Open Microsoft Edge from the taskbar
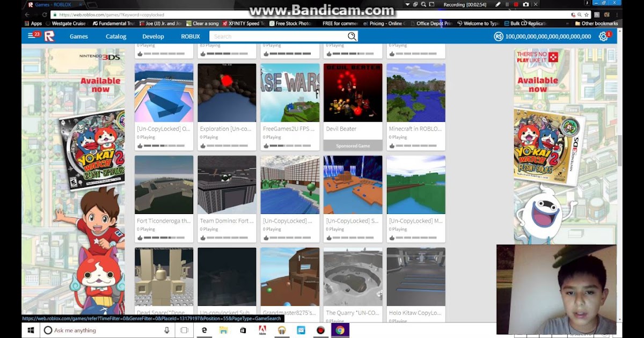This screenshot has width=644, height=338. [x=204, y=330]
